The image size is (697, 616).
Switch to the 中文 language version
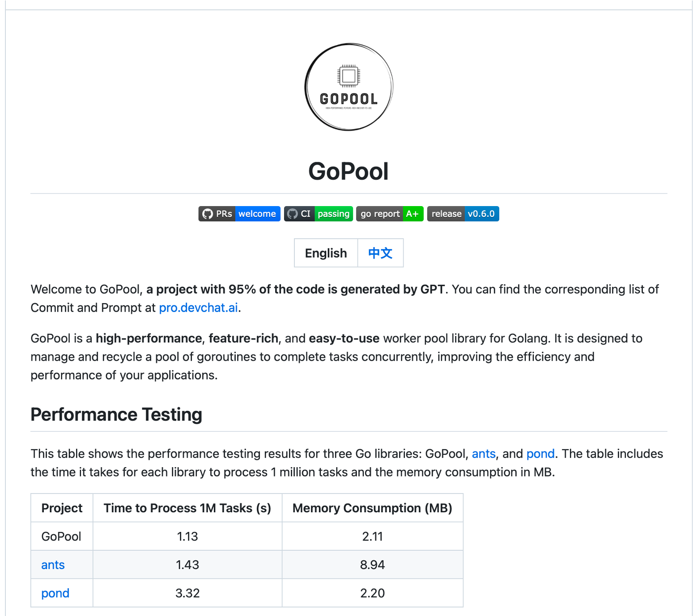point(380,253)
